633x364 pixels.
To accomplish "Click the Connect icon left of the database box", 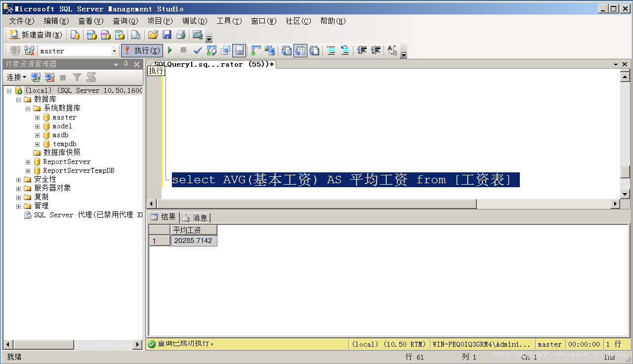I will tap(15, 50).
